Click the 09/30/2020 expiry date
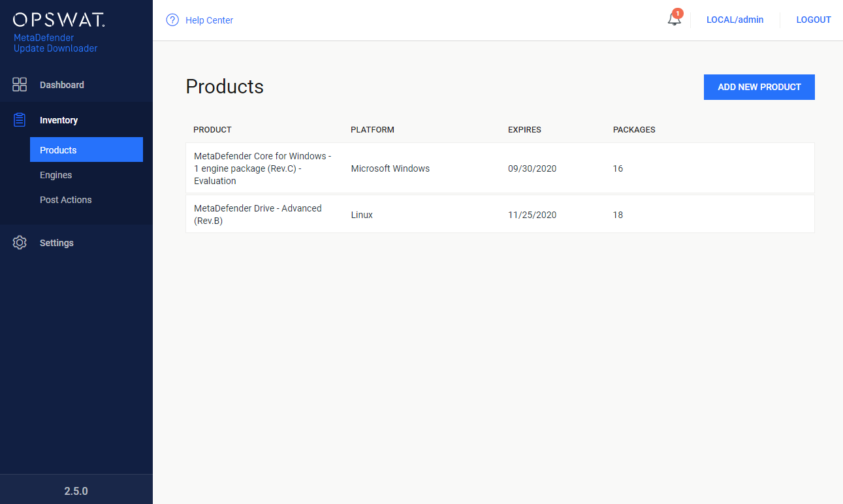The height and width of the screenshot is (504, 843). coord(532,168)
